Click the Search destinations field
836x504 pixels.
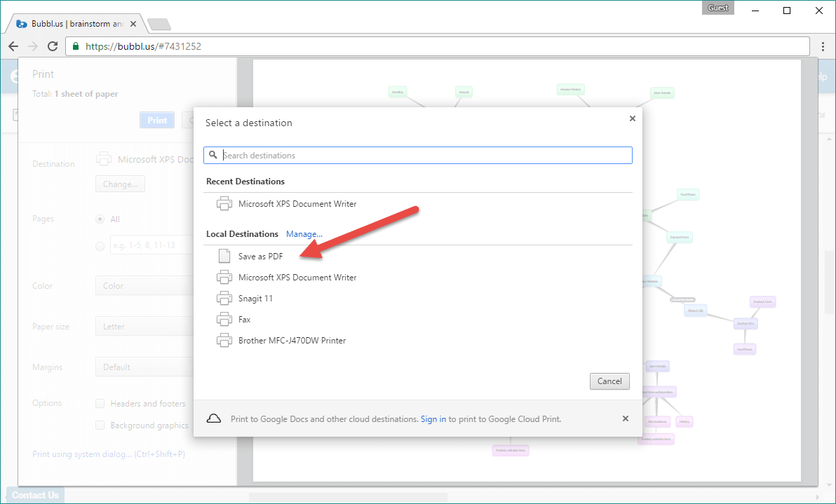coord(418,156)
